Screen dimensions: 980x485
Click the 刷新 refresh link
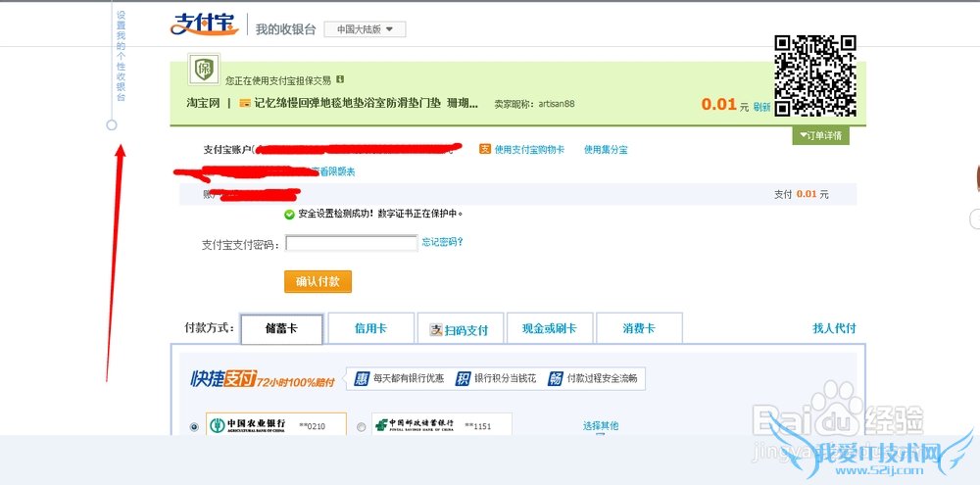pos(761,107)
